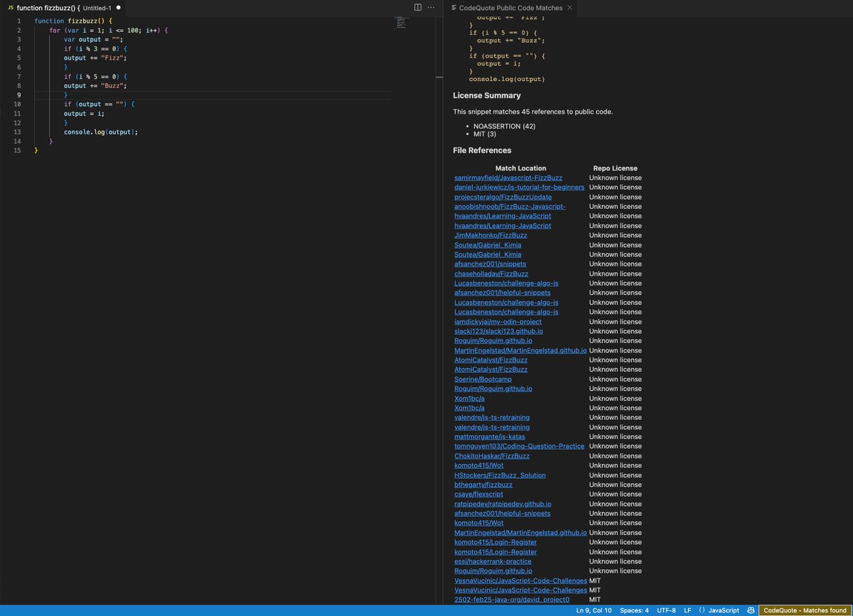Click the for loop code on line 2

[x=109, y=31]
